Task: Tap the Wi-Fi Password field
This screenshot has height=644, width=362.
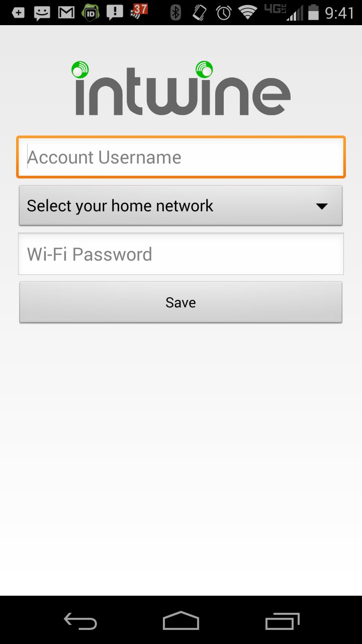Action: coord(180,254)
